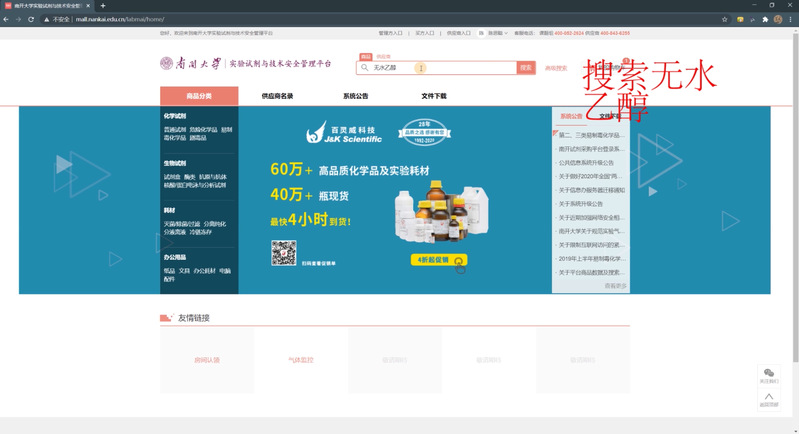Open the 公共信息系统升级公告 announcement
Viewport: 799px width, 434px height.
(587, 162)
